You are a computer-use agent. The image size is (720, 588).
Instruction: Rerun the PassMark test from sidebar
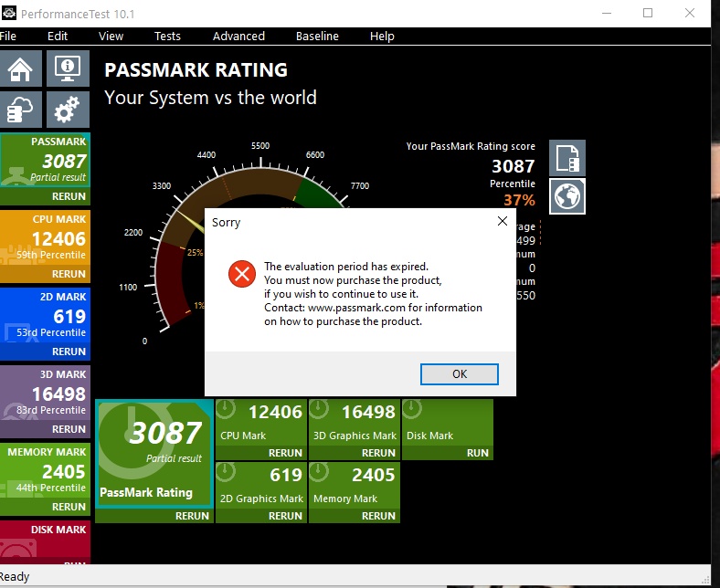click(x=69, y=196)
